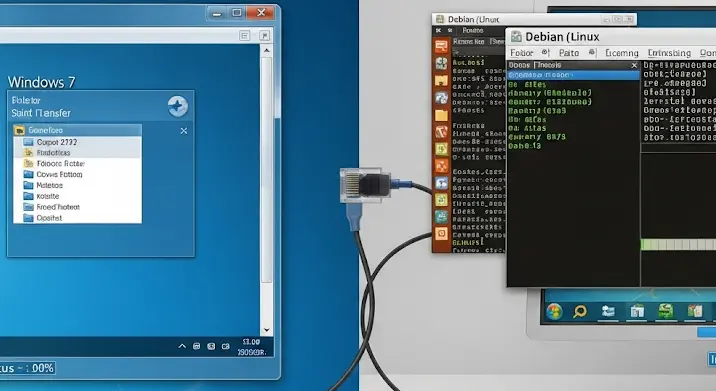Select the "Rcnons Noe" tab in back Debian window
The width and height of the screenshot is (716, 391).
point(469,42)
